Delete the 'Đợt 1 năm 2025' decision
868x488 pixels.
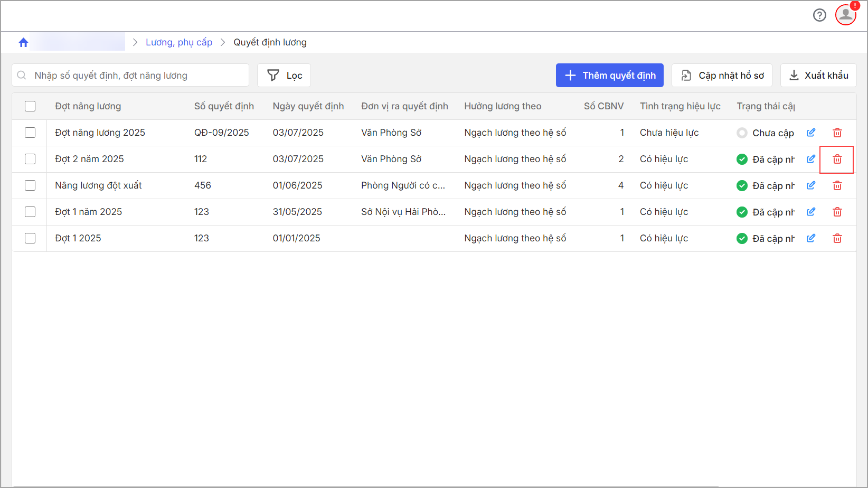tap(837, 212)
